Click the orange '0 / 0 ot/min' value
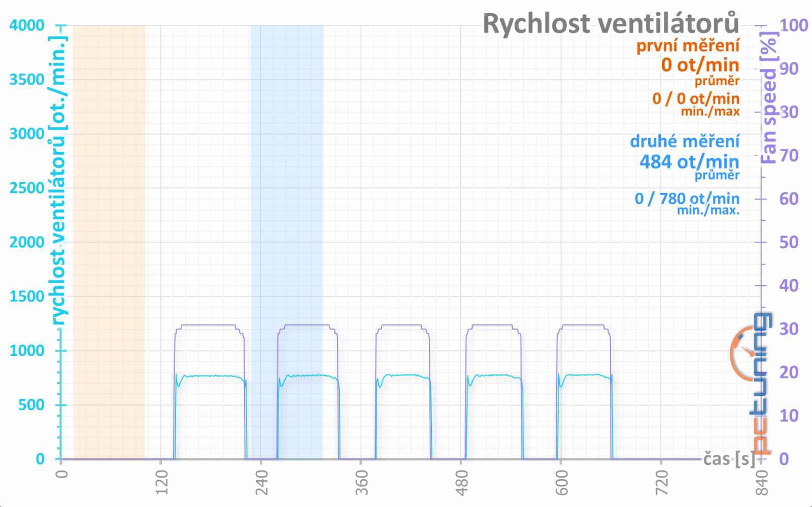Viewport: 812px width, 507px height. coord(695,98)
